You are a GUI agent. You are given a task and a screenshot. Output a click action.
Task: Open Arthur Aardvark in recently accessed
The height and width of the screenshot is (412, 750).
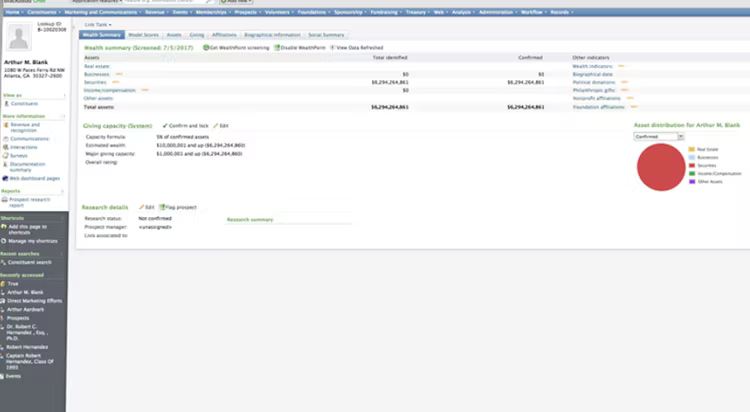(x=25, y=310)
